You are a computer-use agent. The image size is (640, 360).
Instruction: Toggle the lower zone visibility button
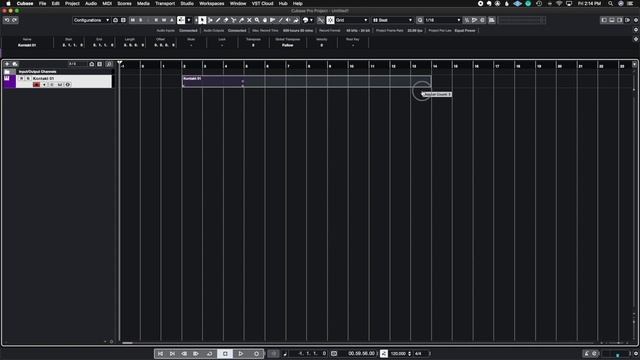[x=612, y=20]
